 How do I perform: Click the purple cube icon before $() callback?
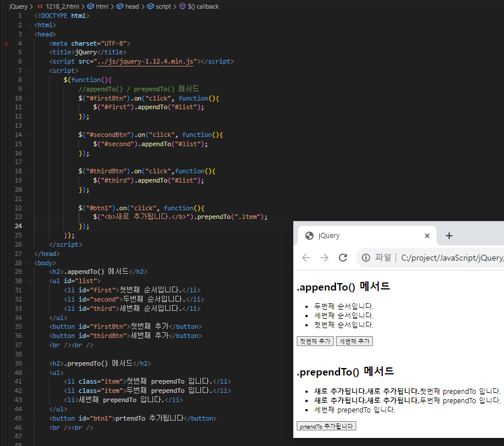[x=182, y=6]
